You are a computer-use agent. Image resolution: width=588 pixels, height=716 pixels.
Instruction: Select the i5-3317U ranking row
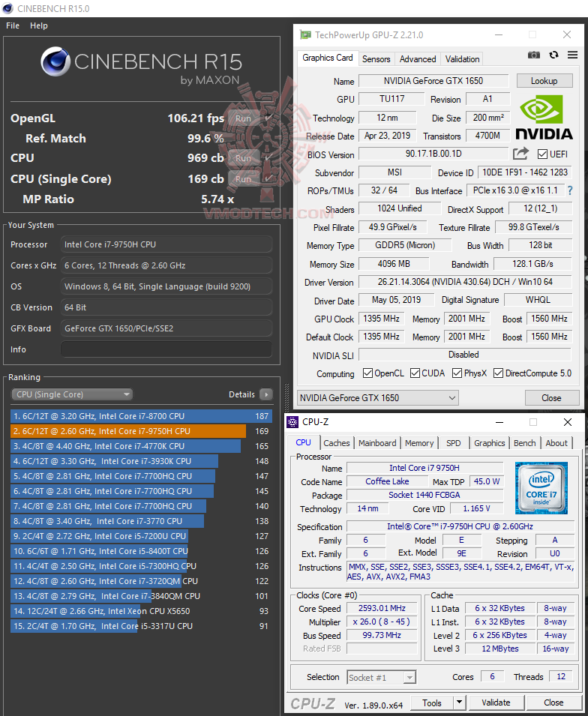[x=141, y=626]
